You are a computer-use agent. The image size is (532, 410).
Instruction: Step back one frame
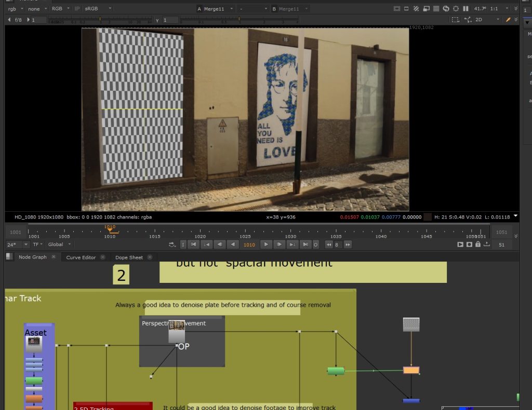point(220,244)
